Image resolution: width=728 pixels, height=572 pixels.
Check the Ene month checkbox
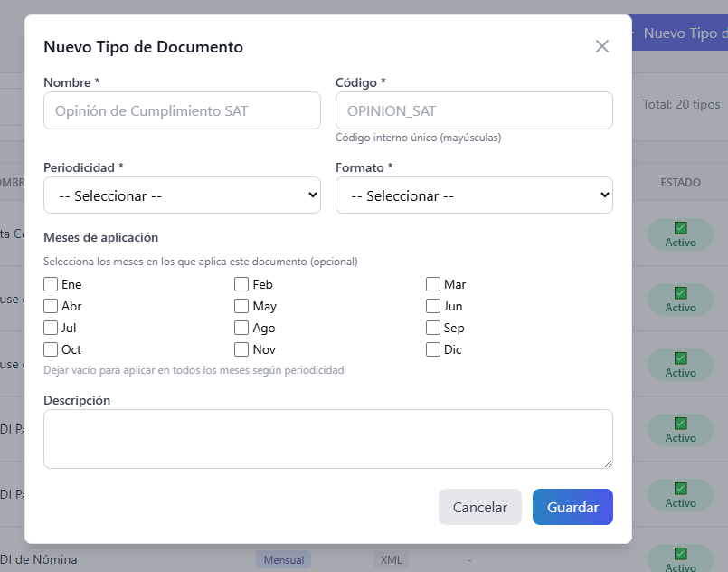click(51, 284)
